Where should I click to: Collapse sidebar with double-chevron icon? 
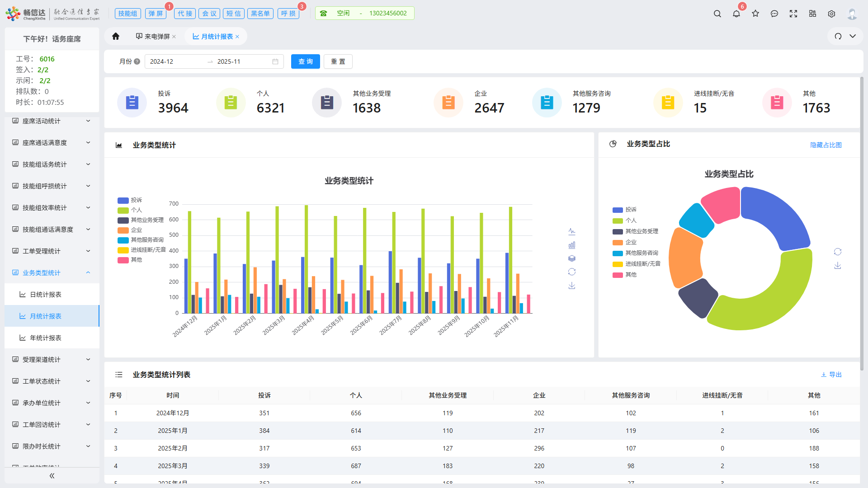pos(52,475)
